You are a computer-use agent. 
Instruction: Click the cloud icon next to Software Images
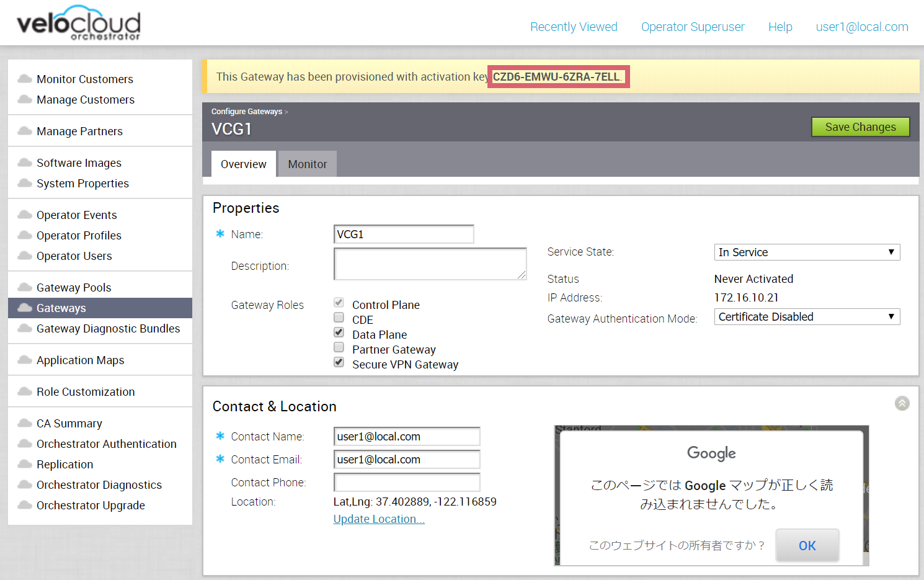point(25,163)
